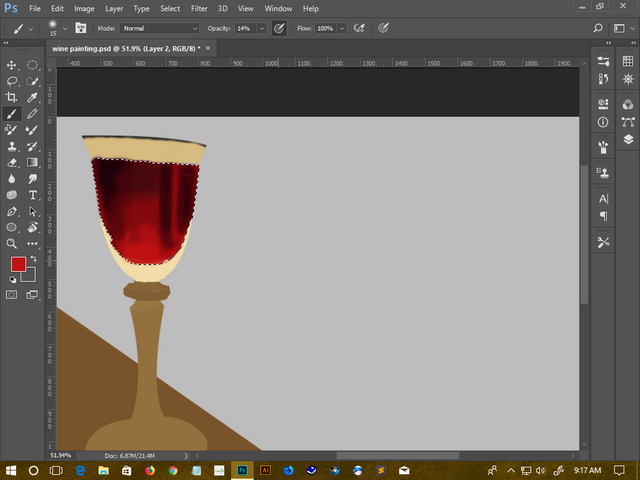Select the Zoom tool in toolbar

tap(12, 244)
